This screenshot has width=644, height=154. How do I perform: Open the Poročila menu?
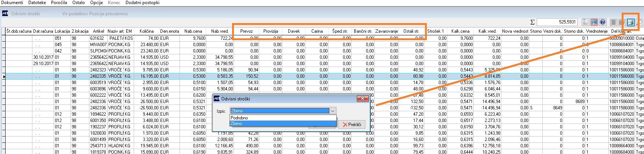59,3
